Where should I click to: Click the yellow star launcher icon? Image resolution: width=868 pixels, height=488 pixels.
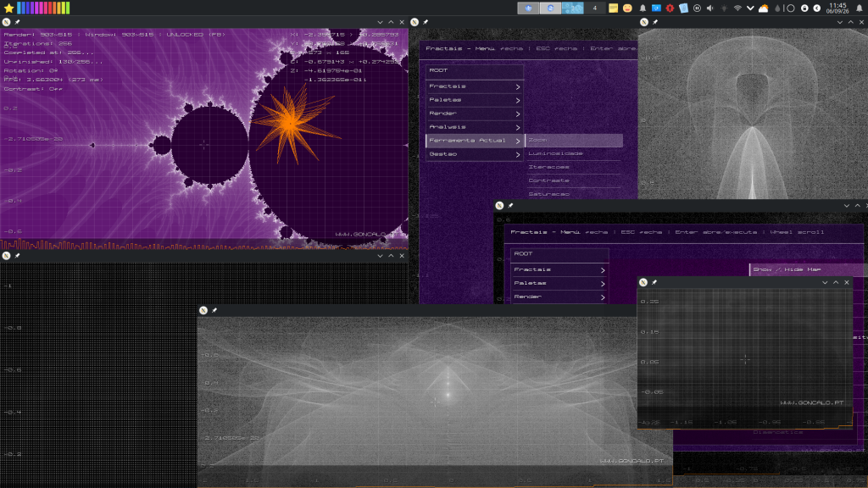[8, 8]
